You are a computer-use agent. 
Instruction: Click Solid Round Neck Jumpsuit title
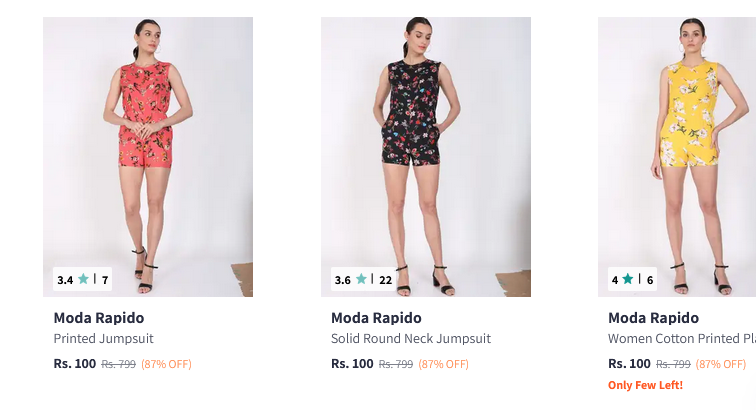[411, 339]
